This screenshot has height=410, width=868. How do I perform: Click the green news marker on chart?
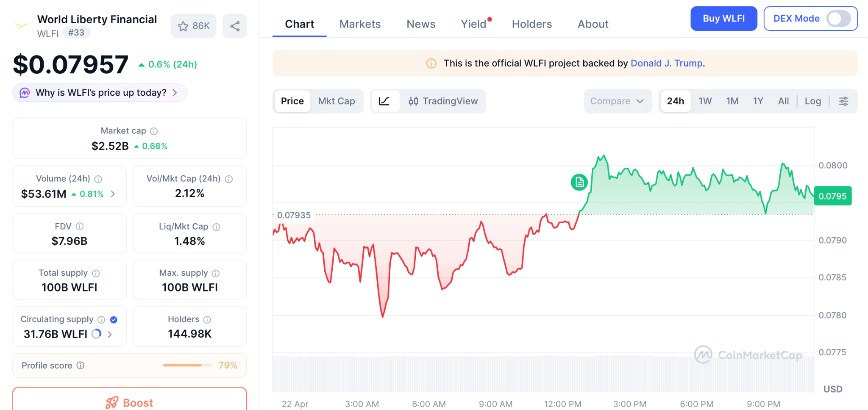(579, 182)
